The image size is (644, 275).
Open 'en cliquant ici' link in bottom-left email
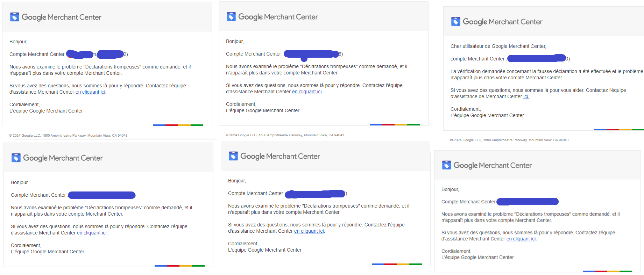[92, 233]
